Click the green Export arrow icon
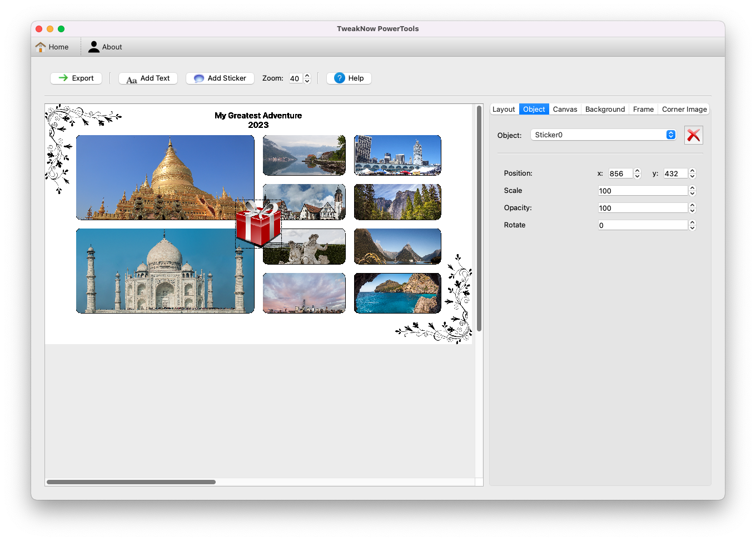The width and height of the screenshot is (756, 541). click(63, 78)
